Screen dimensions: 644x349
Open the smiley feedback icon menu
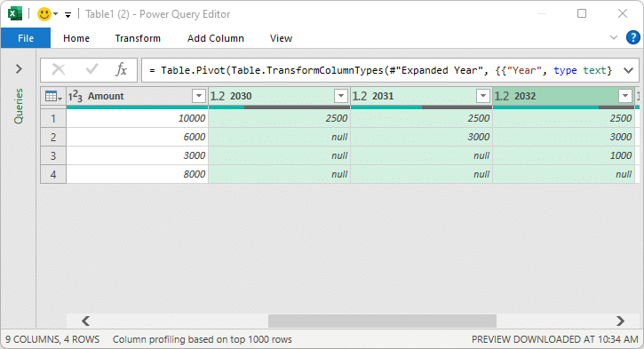[47, 14]
